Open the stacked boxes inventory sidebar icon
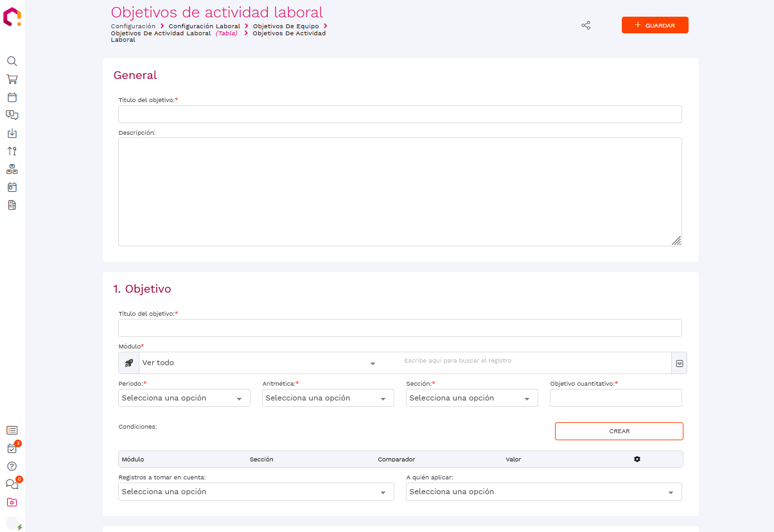 click(x=12, y=169)
